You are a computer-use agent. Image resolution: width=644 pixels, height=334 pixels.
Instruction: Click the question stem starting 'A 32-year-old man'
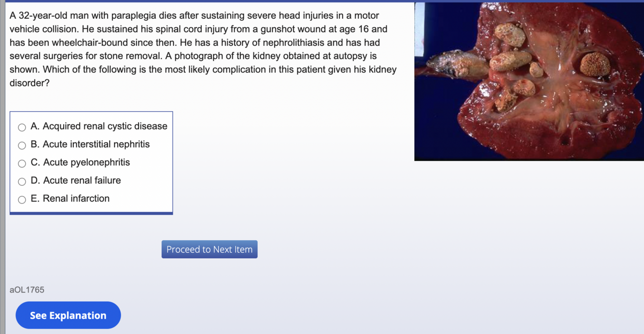coord(203,49)
